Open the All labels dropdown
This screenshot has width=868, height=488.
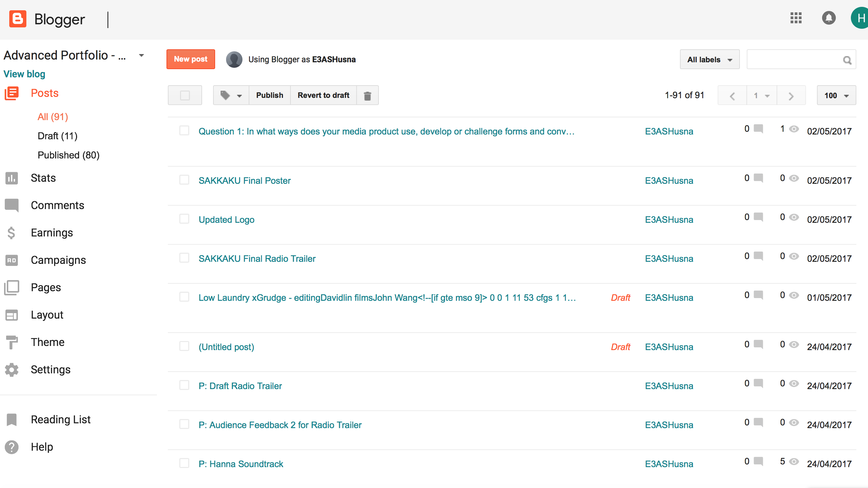[x=709, y=60]
